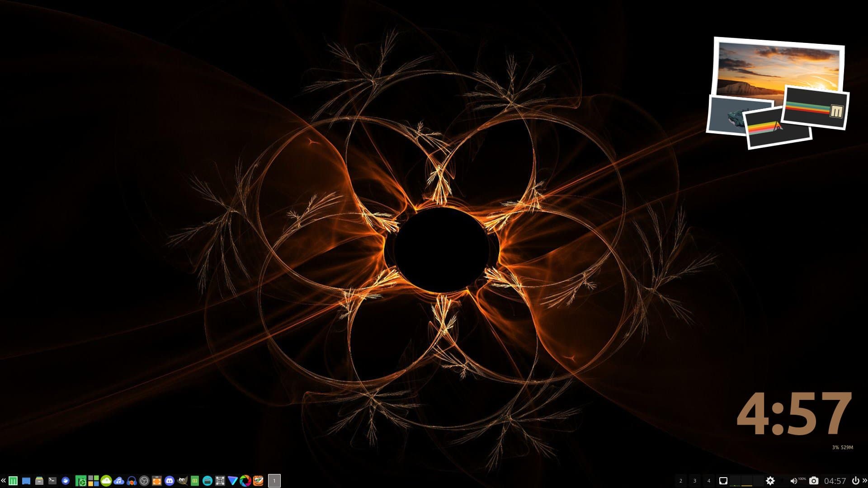Switch to workspace 2
This screenshot has width=868, height=488.
point(681,481)
